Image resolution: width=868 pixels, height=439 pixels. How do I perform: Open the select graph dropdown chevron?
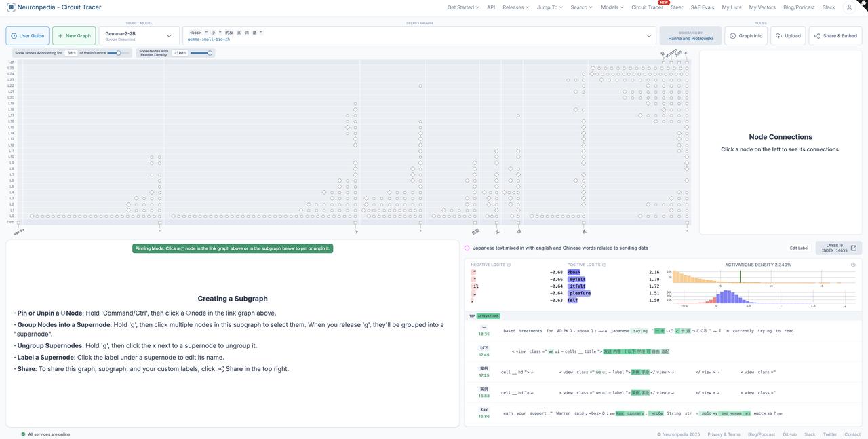649,36
